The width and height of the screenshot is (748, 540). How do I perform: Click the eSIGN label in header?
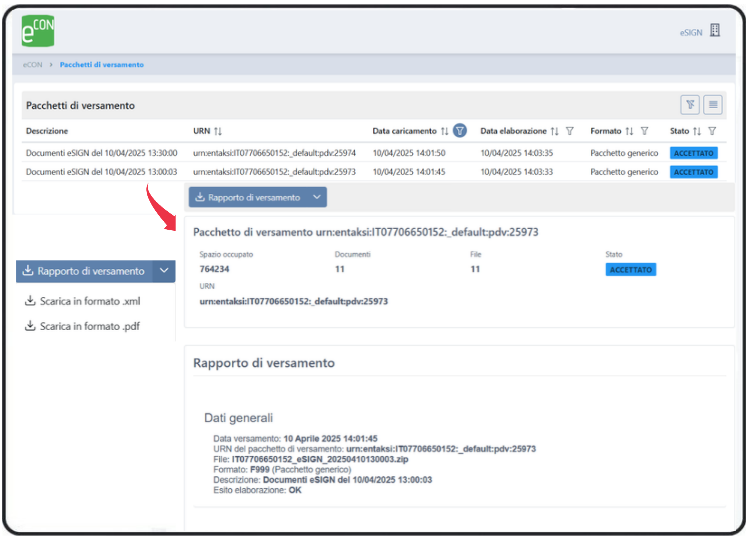point(691,33)
